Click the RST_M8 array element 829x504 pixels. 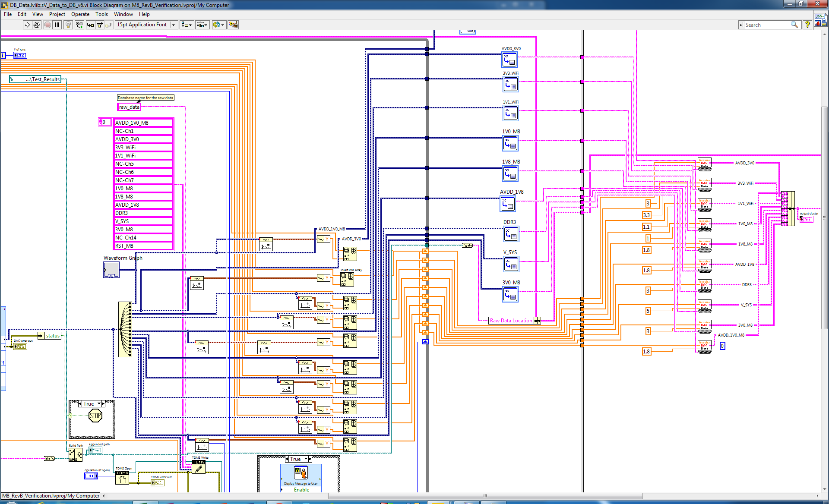[x=143, y=246]
